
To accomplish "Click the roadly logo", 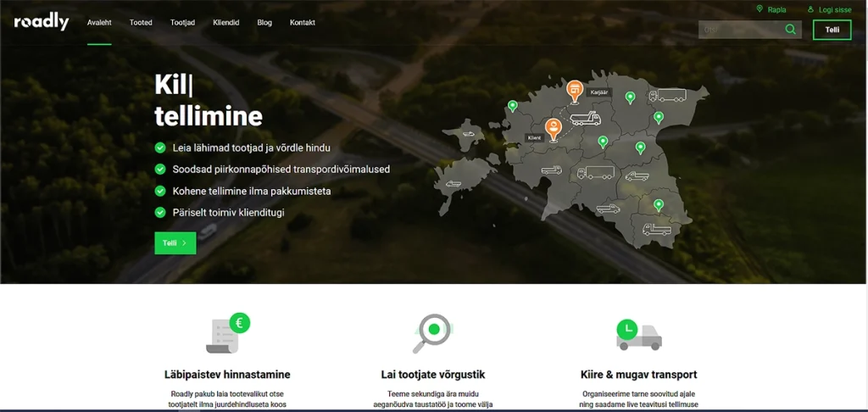I will (x=42, y=23).
